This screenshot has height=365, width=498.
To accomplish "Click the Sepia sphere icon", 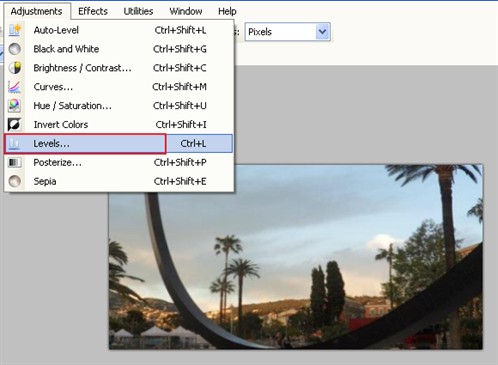I will (15, 181).
